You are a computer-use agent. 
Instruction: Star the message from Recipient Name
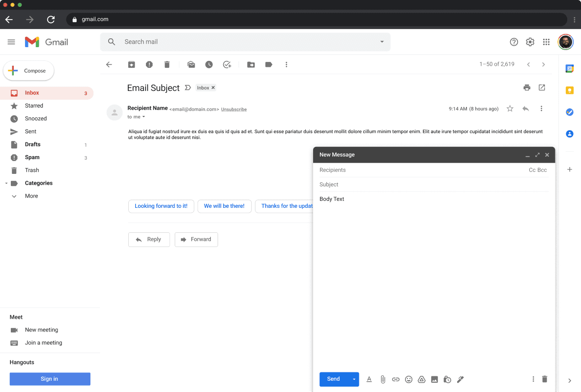[510, 109]
